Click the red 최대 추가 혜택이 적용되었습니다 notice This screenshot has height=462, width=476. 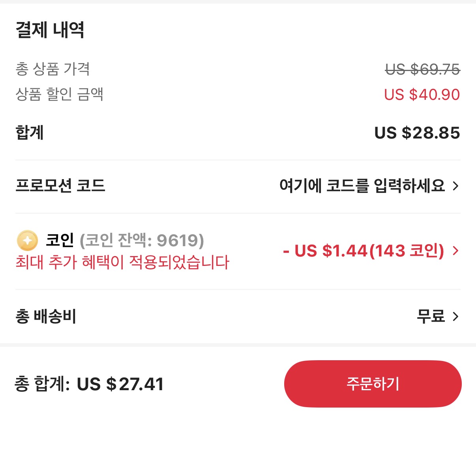coord(122,262)
